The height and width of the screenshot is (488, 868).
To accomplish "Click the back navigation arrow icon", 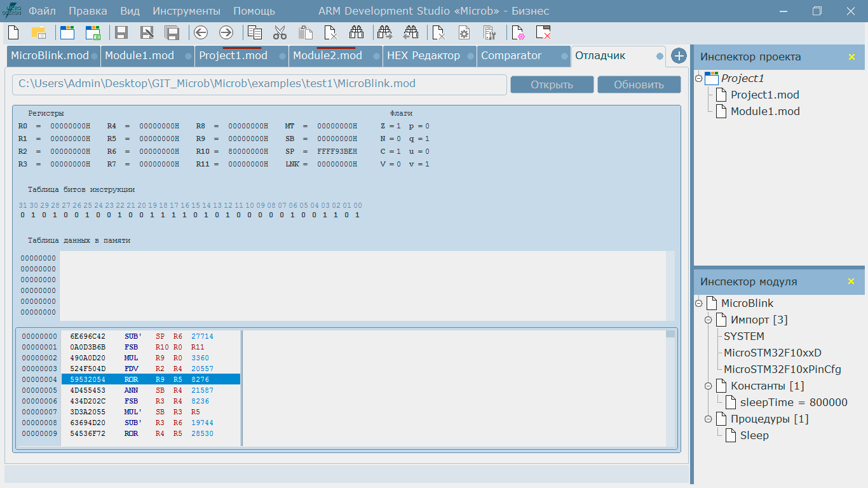I will pos(201,32).
